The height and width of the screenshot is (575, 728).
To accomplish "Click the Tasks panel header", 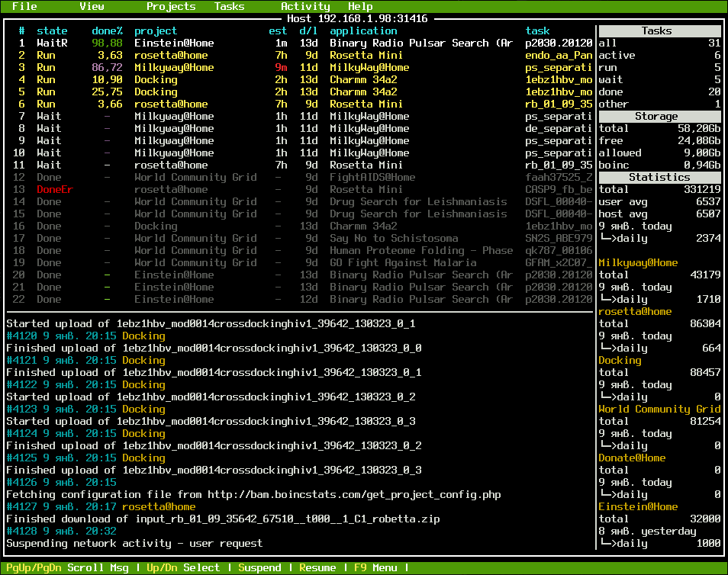I will (659, 31).
